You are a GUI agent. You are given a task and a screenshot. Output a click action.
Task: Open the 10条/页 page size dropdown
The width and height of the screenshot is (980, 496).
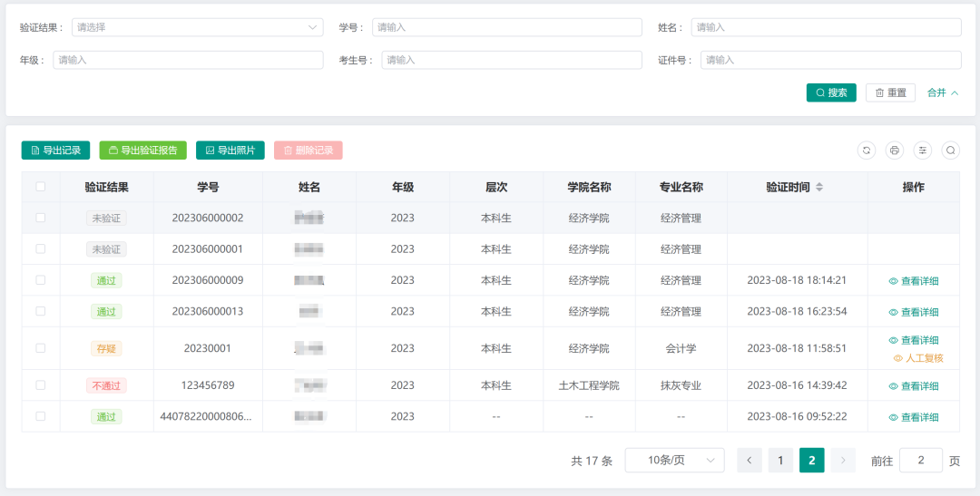click(674, 461)
